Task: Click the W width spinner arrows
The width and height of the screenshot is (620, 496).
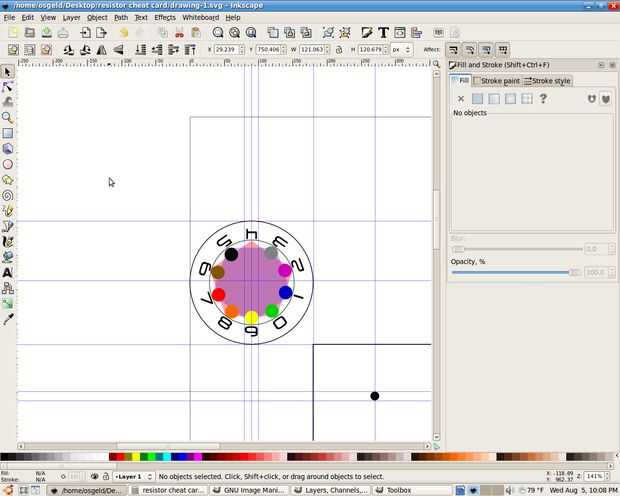Action: (x=327, y=50)
